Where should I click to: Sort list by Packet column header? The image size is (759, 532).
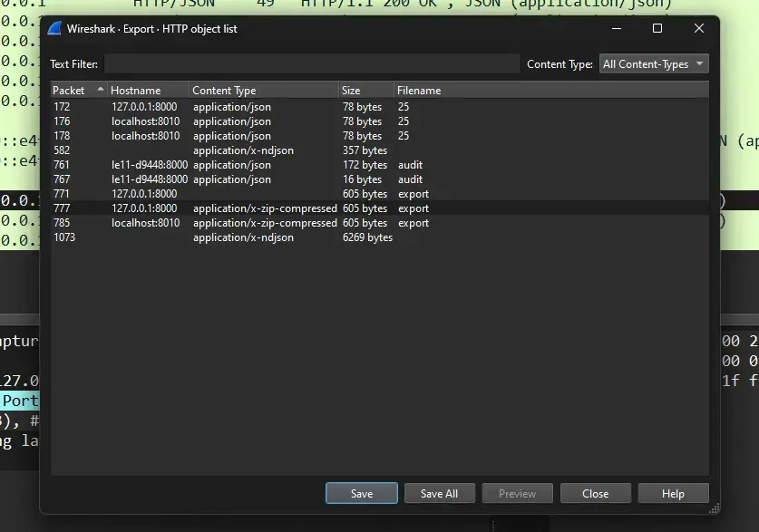coord(78,91)
